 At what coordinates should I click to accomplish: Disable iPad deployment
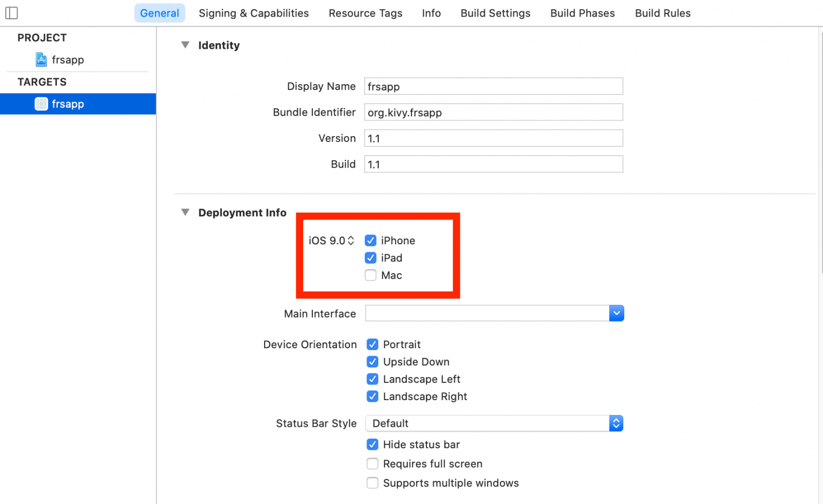point(370,258)
